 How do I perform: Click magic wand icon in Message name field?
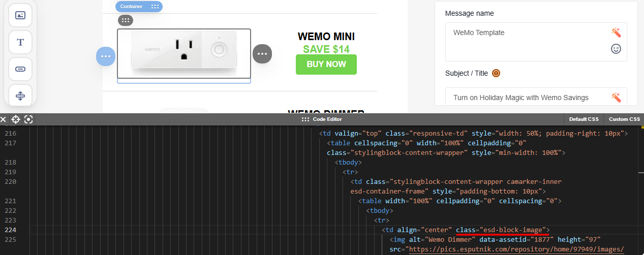616,33
